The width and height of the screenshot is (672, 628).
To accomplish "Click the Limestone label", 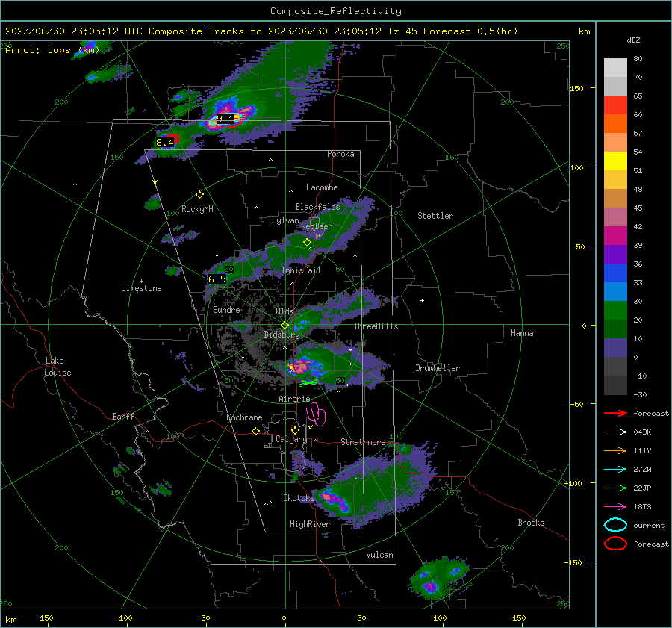I will 141,288.
